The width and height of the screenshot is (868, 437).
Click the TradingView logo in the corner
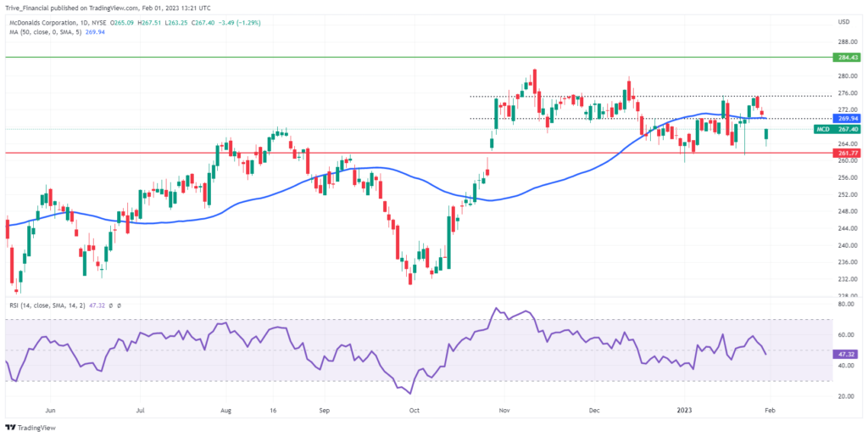click(x=31, y=428)
